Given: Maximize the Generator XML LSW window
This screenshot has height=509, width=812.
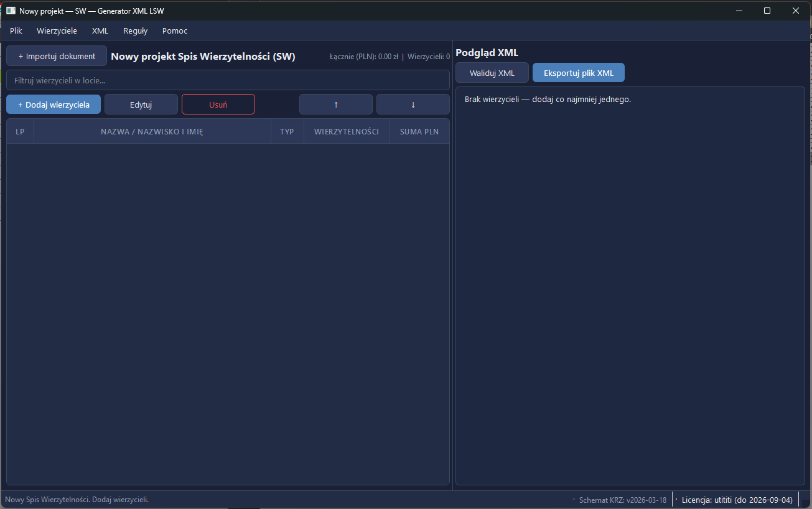Looking at the screenshot, I should [x=767, y=11].
